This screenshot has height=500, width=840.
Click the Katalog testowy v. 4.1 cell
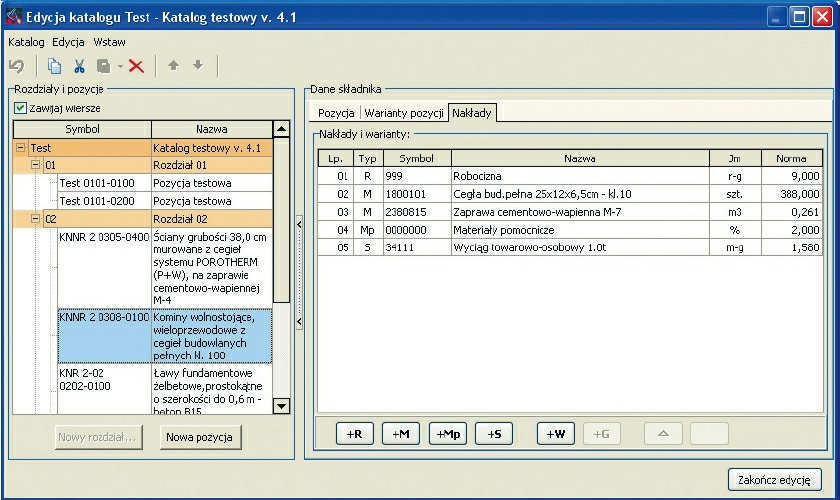tap(212, 148)
